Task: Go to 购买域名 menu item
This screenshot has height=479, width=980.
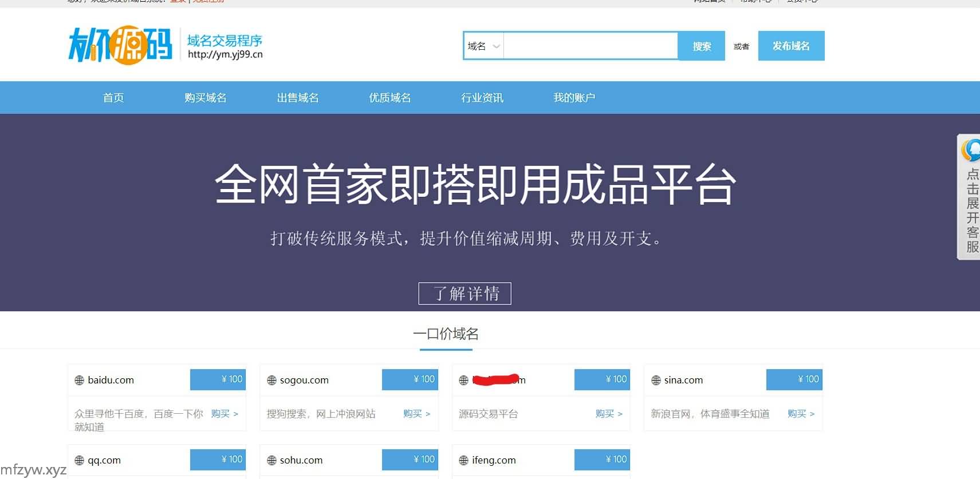Action: pos(206,98)
